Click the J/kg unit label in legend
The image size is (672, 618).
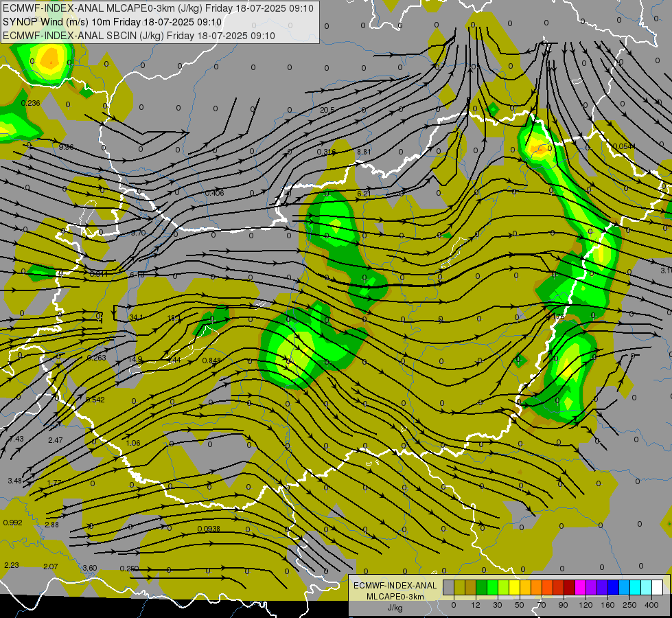(x=395, y=608)
